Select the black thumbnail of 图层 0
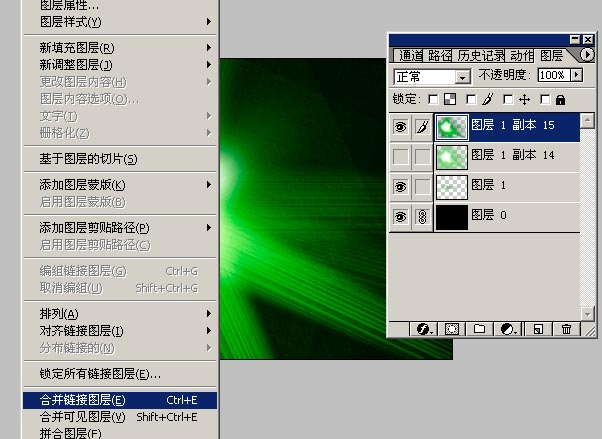This screenshot has width=602, height=439. (x=452, y=217)
